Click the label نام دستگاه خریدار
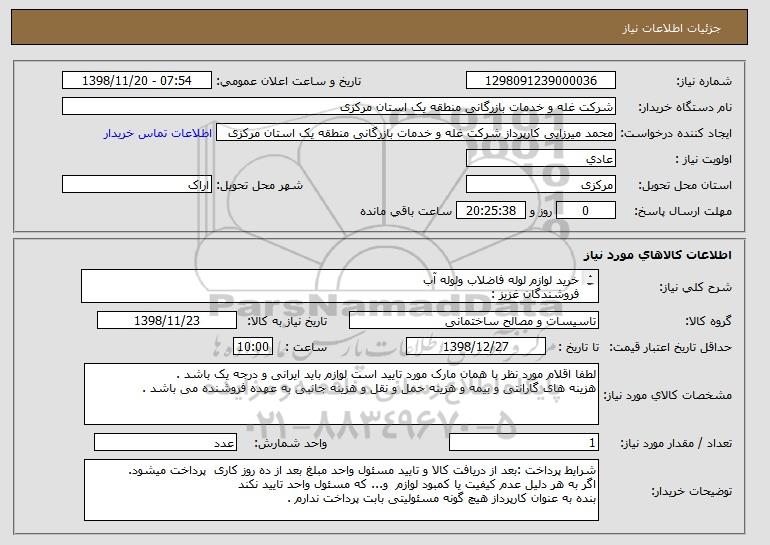The width and height of the screenshot is (770, 545). (x=685, y=107)
